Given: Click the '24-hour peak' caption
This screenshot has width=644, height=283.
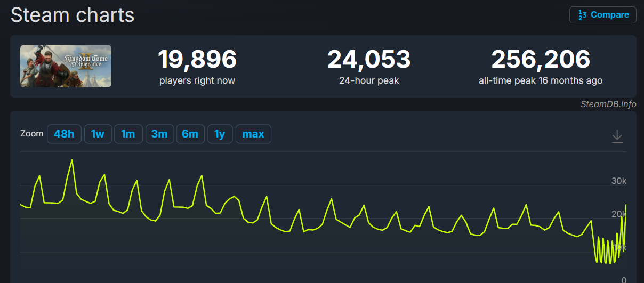Looking at the screenshot, I should tap(369, 81).
